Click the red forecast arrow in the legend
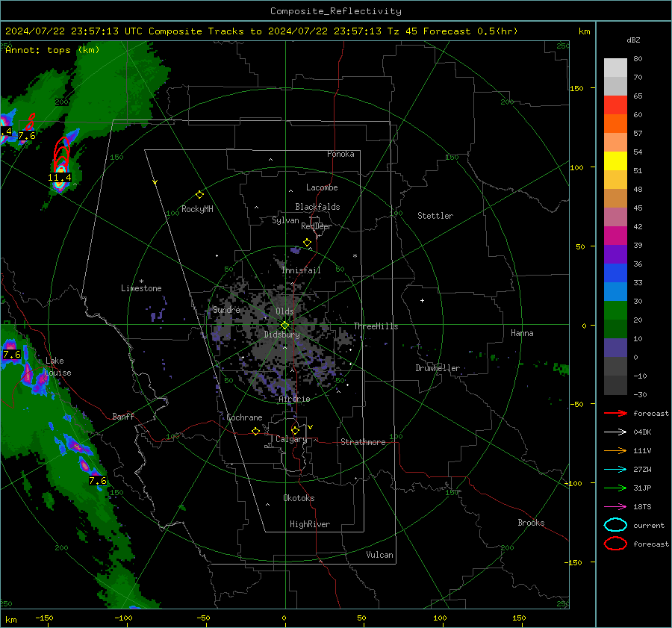 615,413
